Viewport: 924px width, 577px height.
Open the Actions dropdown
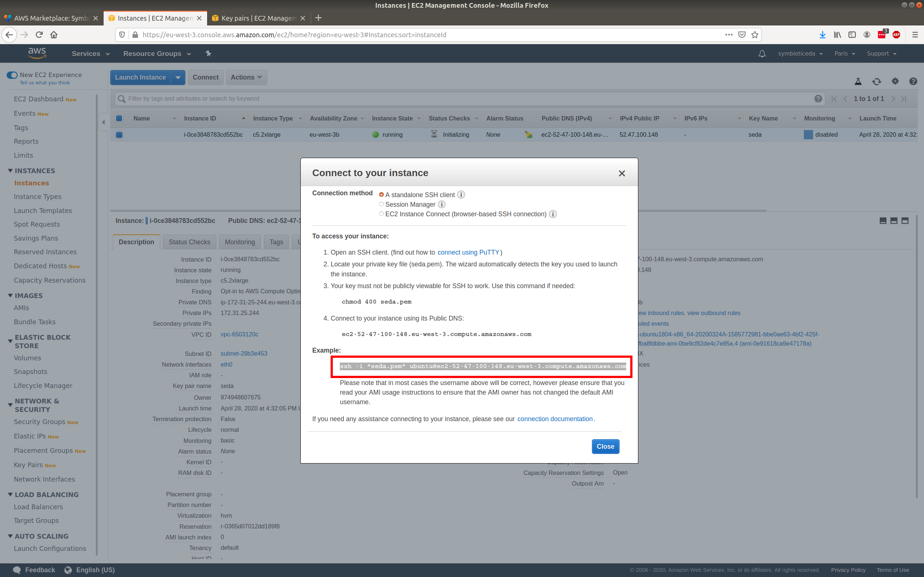246,77
